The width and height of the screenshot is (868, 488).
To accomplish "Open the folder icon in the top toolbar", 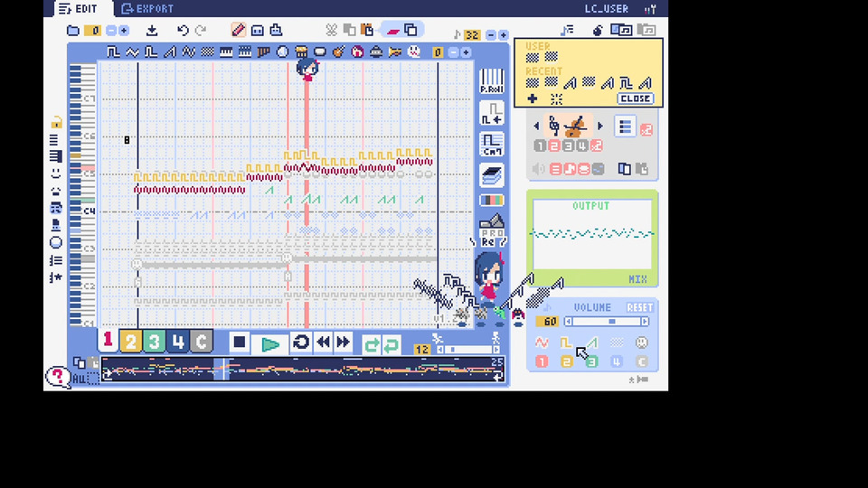I will coord(73,31).
